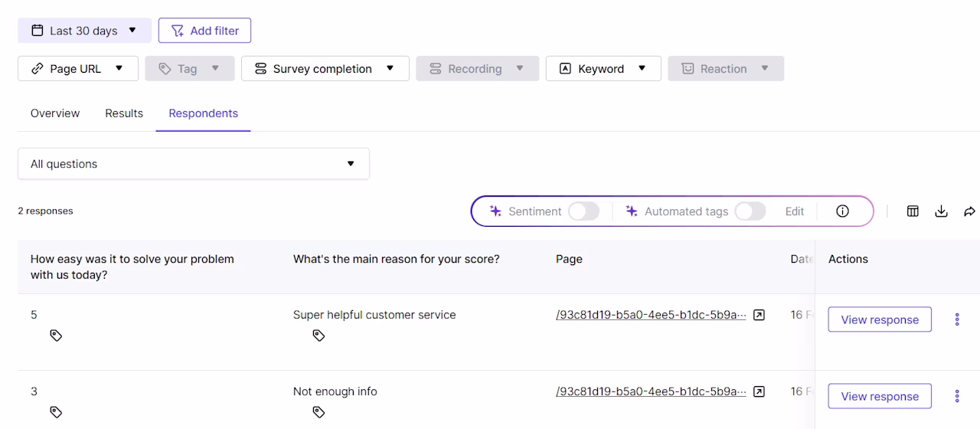Click the 'Super helpful customer service' answer

(374, 315)
